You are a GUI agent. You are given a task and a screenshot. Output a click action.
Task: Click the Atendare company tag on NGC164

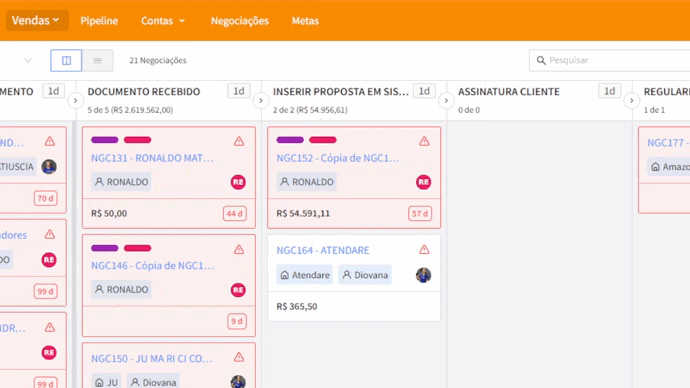click(x=305, y=275)
